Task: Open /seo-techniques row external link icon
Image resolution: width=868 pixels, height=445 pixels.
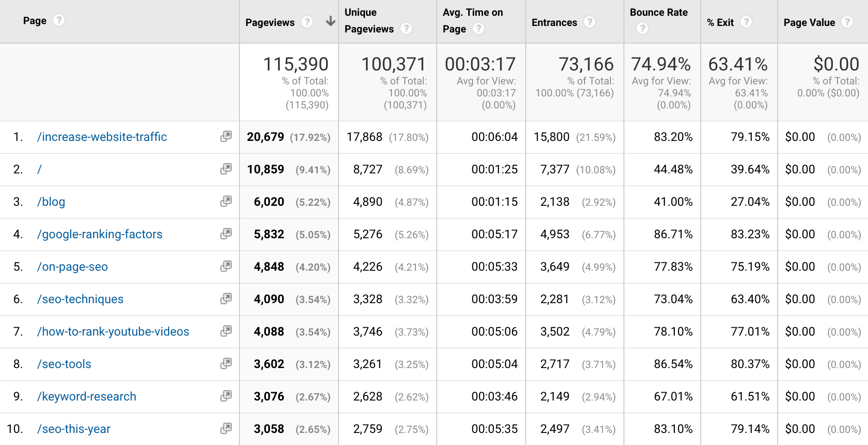Action: pos(226,299)
